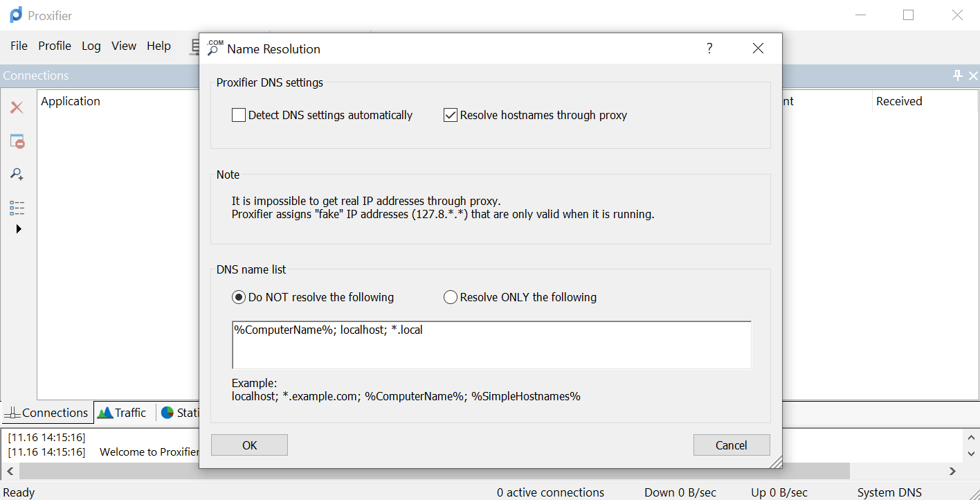Click the magnifier with plus sidebar icon
Screen dimensions: 980x500
pyautogui.click(x=17, y=174)
